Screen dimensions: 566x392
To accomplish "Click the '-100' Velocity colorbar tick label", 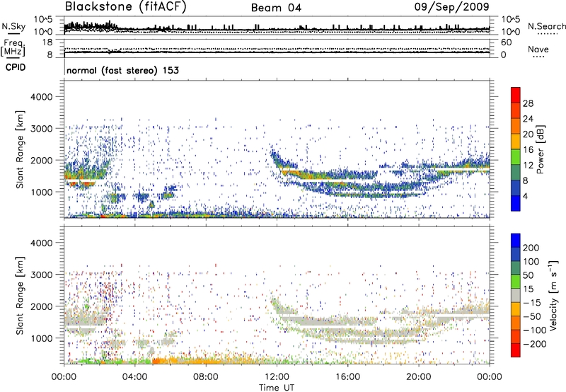I will [x=535, y=330].
